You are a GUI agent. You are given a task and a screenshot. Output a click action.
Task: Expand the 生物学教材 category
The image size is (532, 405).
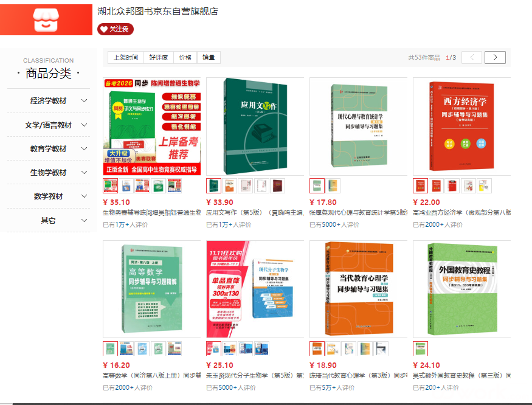pos(84,173)
